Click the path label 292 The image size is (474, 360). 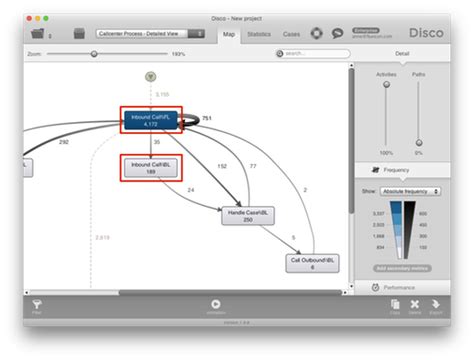coord(64,142)
